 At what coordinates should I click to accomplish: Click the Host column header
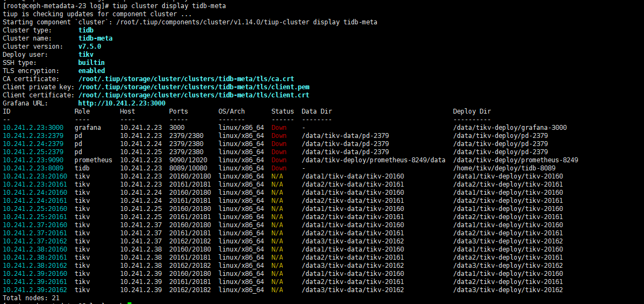coord(127,111)
